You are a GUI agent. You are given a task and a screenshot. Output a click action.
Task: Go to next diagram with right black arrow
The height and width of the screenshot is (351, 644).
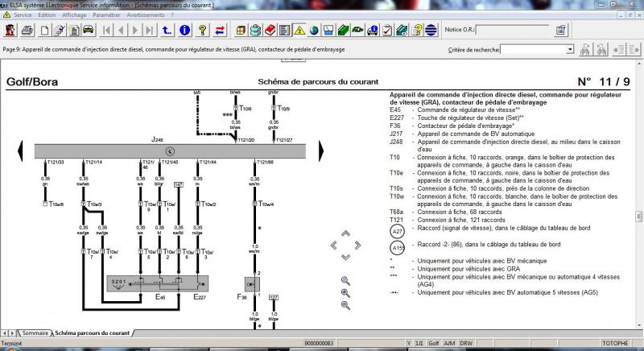click(x=321, y=151)
